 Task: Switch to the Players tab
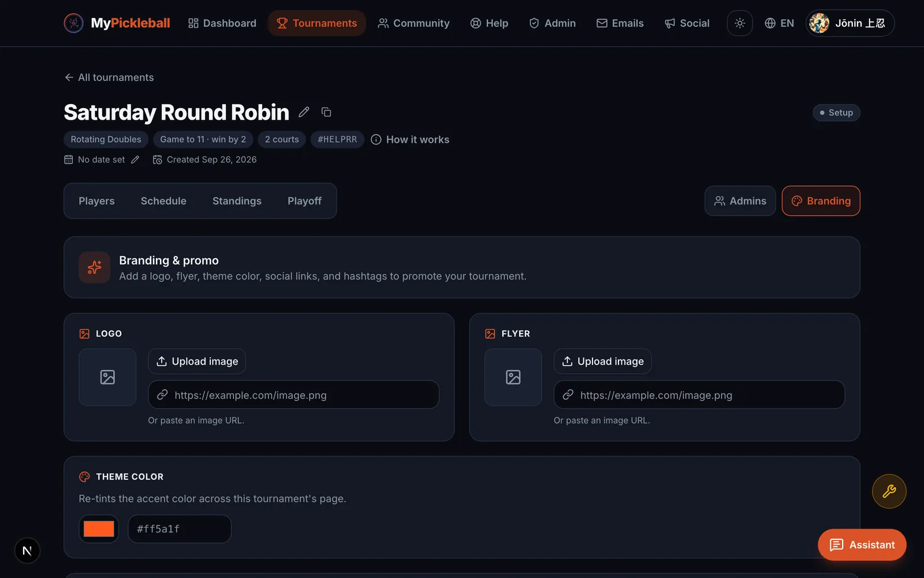pyautogui.click(x=96, y=201)
